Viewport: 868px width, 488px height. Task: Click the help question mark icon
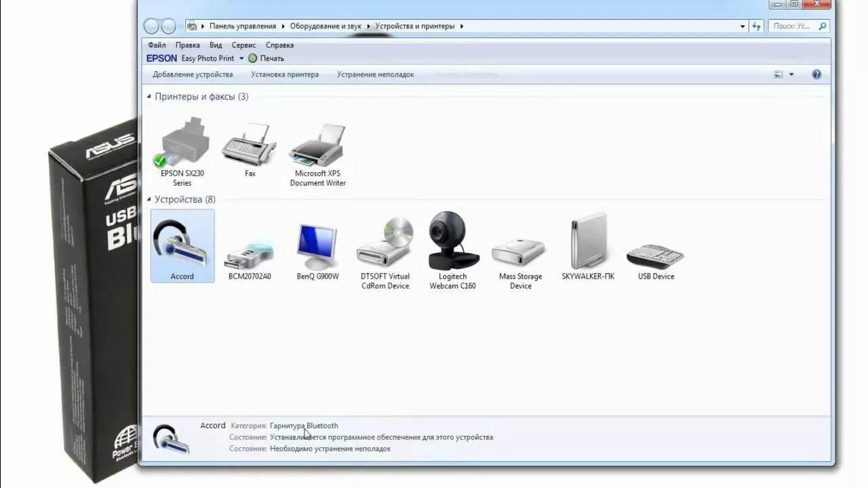pos(816,75)
